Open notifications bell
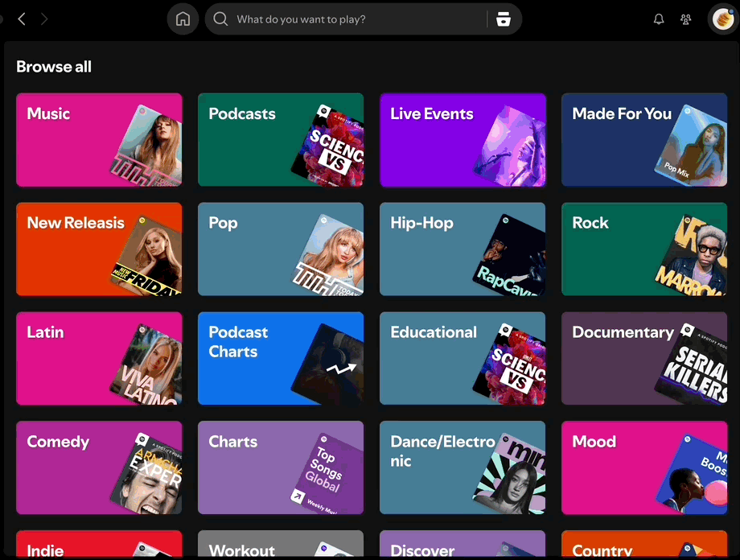The width and height of the screenshot is (740, 560). tap(658, 19)
